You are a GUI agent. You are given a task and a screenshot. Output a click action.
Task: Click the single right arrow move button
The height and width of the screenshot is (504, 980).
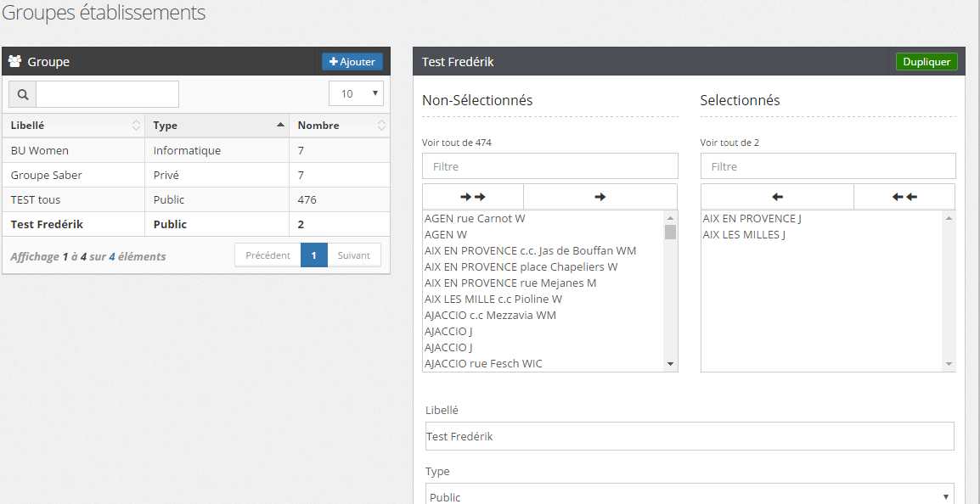(x=600, y=197)
